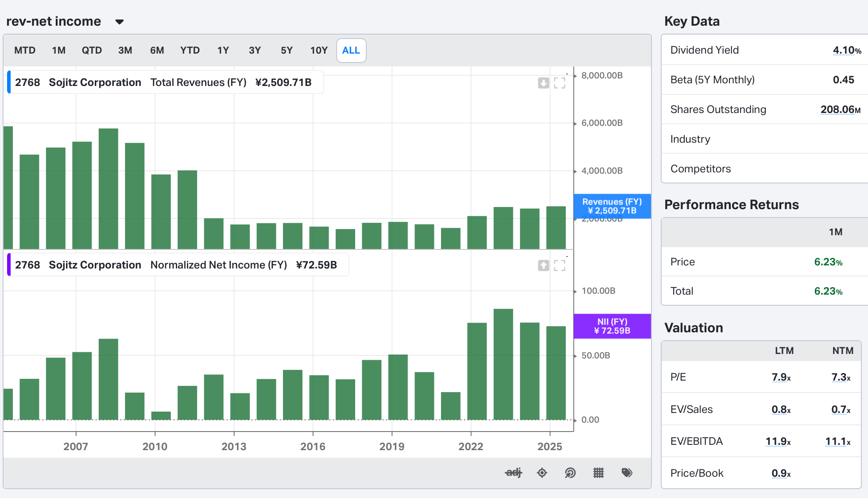This screenshot has width=868, height=498.
Task: Select the 5Y time range
Action: click(x=287, y=51)
